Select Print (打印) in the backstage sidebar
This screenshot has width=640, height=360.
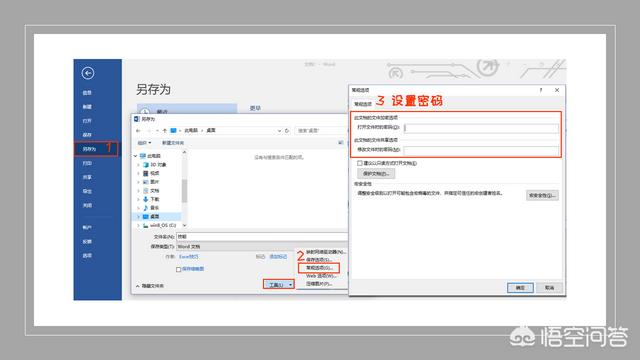click(x=87, y=163)
